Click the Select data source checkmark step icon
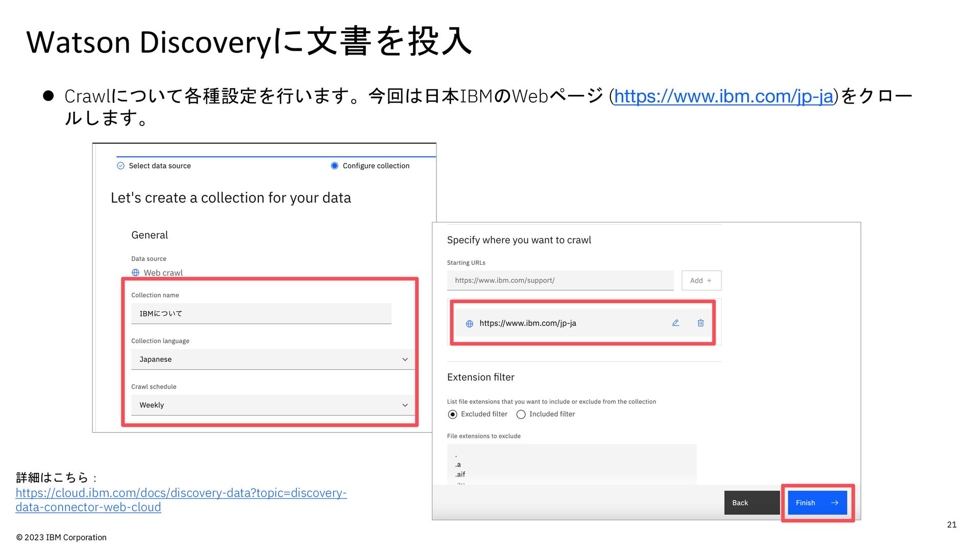 120,166
